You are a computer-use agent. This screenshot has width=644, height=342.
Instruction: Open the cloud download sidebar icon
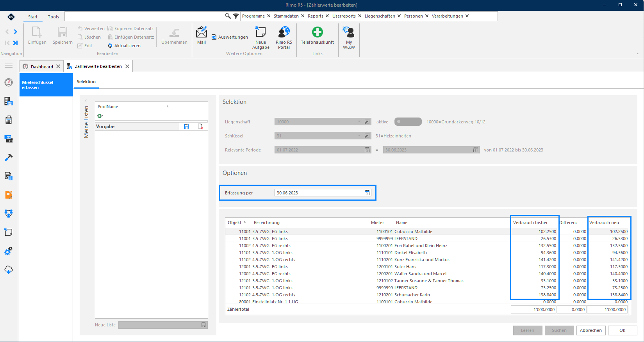point(9,270)
